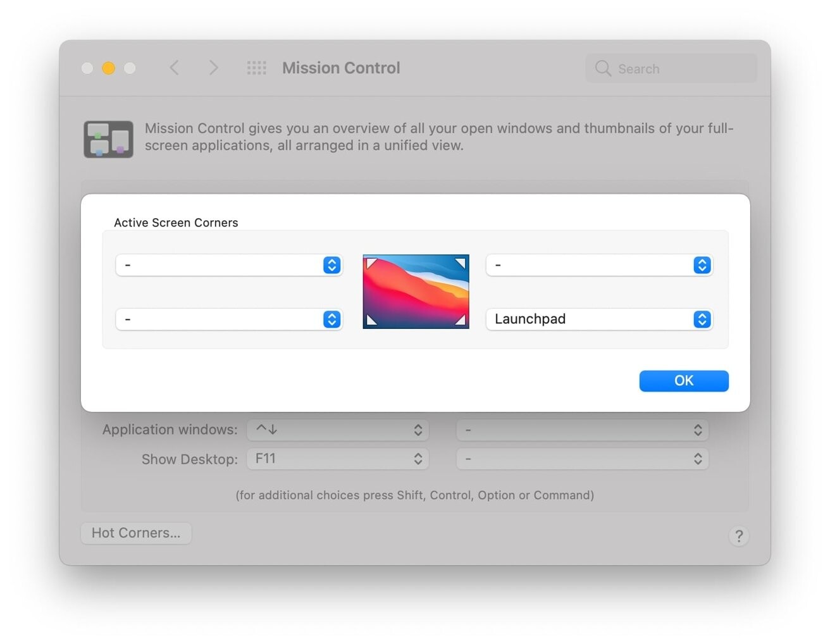Open the top-left Active Screen Corner dropdown
830x644 pixels.
click(229, 265)
